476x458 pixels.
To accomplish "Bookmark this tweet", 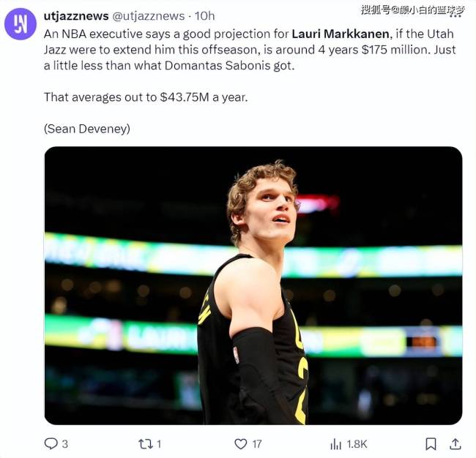I will tap(431, 443).
